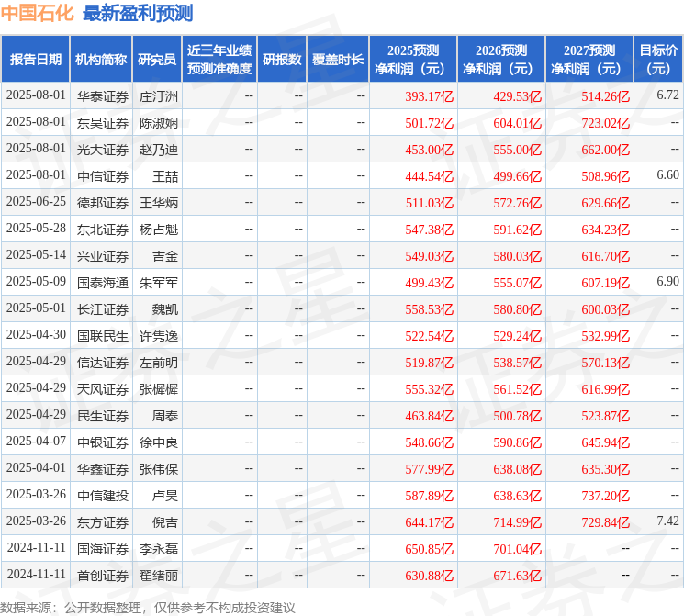
Task: Click target price 7.42
Action: [x=667, y=521]
